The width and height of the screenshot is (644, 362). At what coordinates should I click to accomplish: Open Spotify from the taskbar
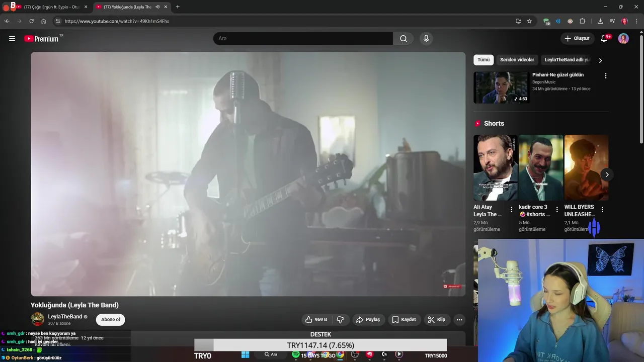296,354
